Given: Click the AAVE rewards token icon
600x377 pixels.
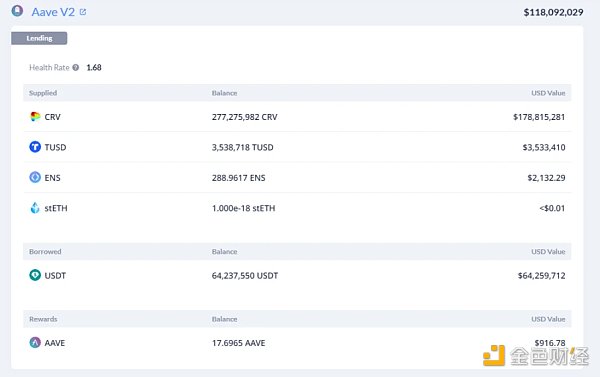Looking at the screenshot, I should [35, 343].
